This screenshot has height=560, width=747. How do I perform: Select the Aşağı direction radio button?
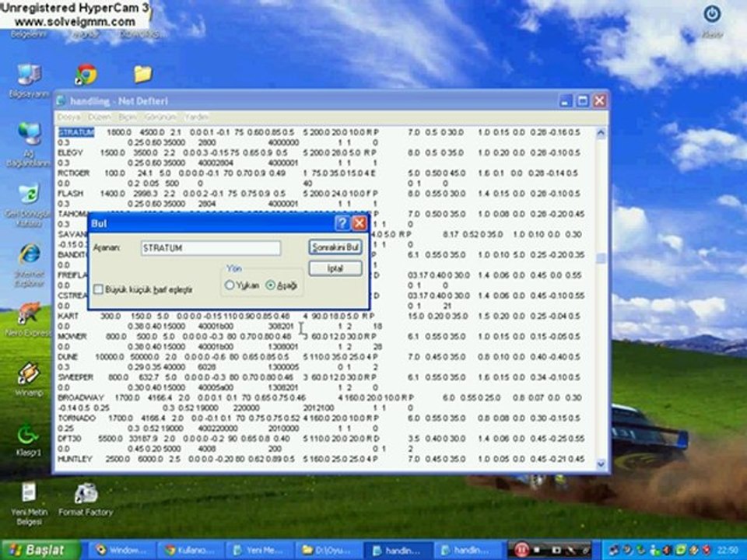point(270,285)
